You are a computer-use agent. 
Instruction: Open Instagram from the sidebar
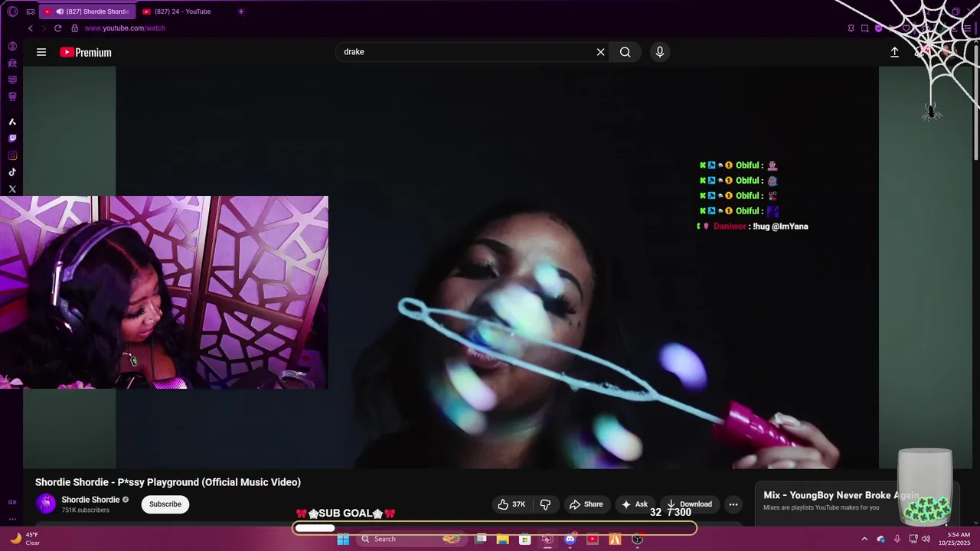coord(12,155)
